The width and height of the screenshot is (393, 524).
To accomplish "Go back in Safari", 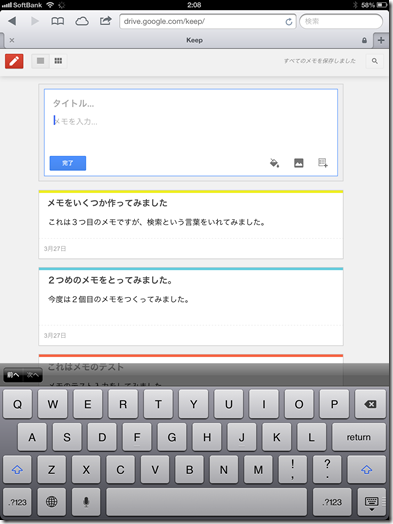I will [x=12, y=21].
